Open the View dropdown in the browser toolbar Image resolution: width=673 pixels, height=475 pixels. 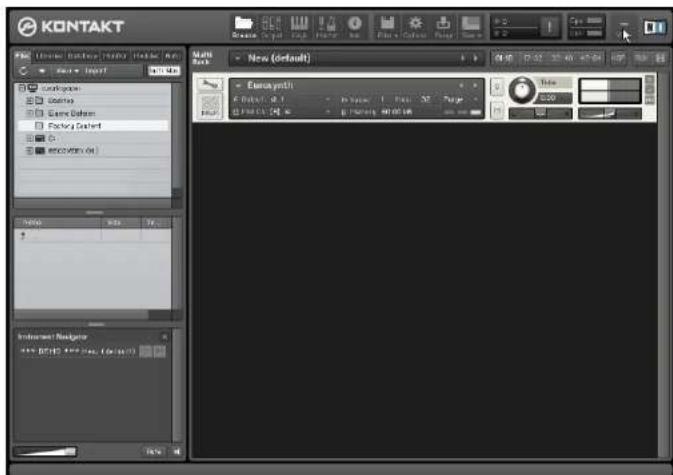(x=67, y=71)
